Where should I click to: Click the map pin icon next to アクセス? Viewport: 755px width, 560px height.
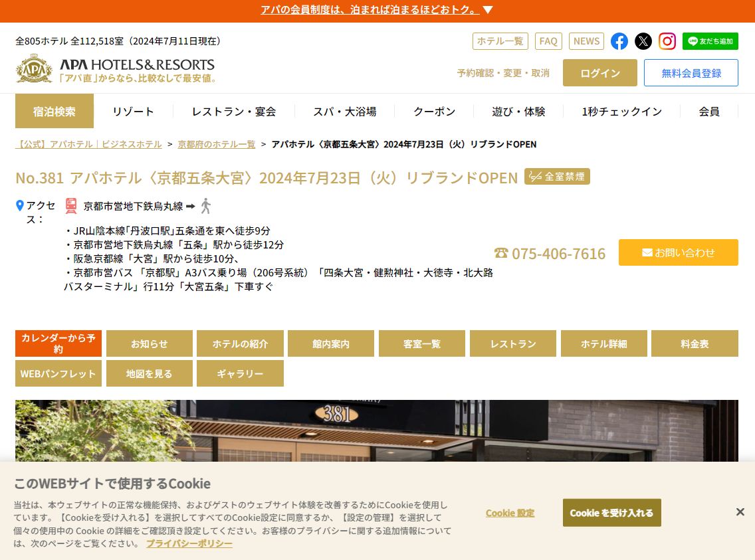[20, 206]
